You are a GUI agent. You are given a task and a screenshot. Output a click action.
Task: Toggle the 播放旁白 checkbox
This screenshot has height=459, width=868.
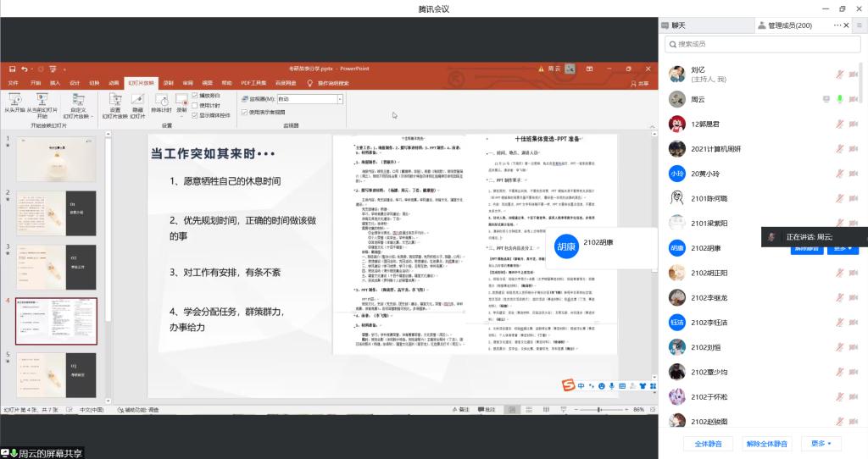point(195,96)
